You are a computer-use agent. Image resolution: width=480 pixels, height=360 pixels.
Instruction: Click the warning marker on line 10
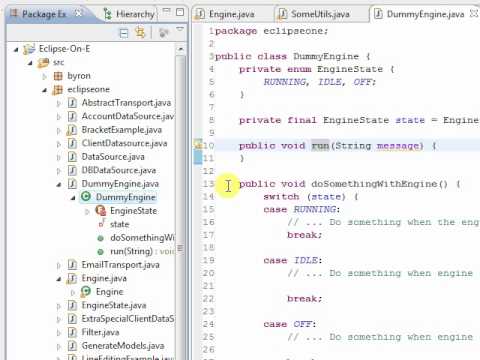coord(198,144)
